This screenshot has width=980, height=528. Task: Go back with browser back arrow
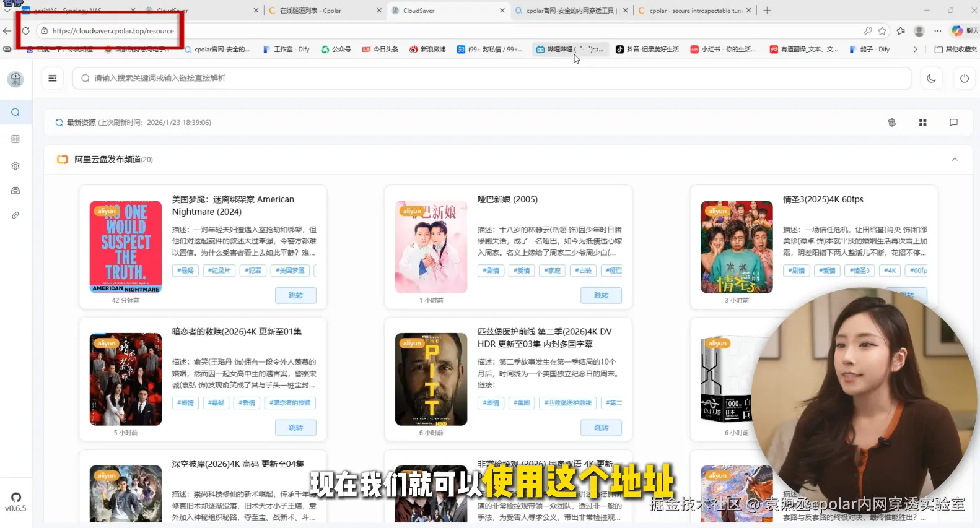(x=7, y=31)
